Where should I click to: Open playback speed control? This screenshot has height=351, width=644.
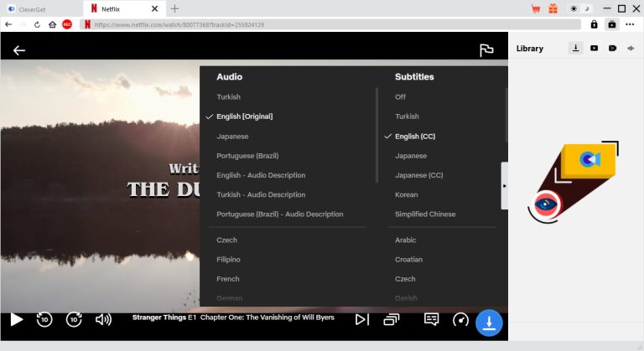point(460,319)
